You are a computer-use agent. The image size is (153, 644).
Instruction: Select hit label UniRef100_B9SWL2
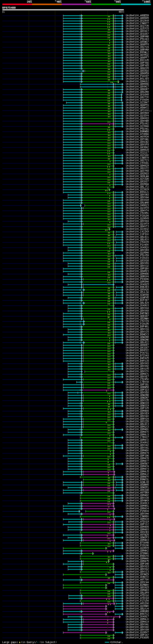tap(137, 52)
